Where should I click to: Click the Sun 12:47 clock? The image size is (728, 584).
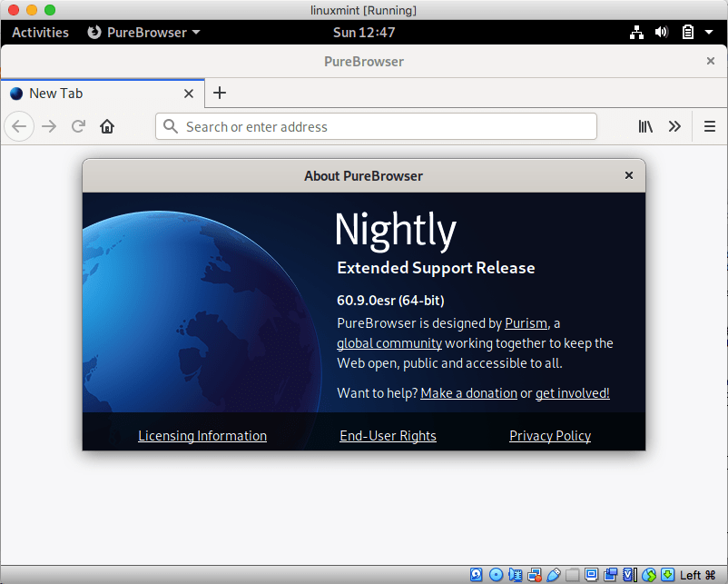click(x=364, y=33)
